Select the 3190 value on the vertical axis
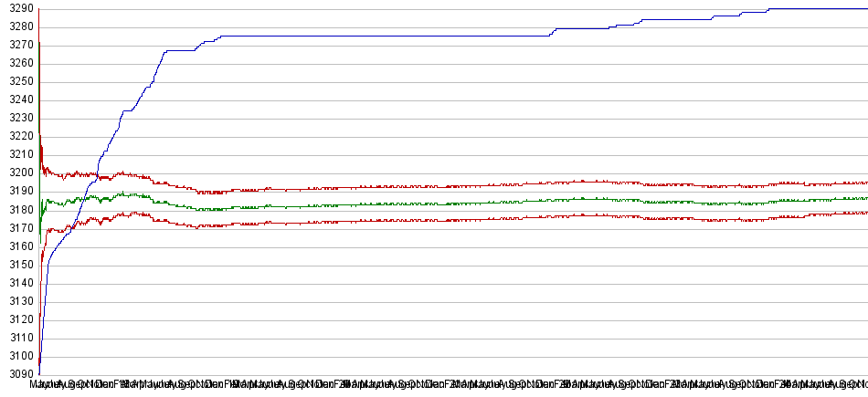 pos(17,192)
